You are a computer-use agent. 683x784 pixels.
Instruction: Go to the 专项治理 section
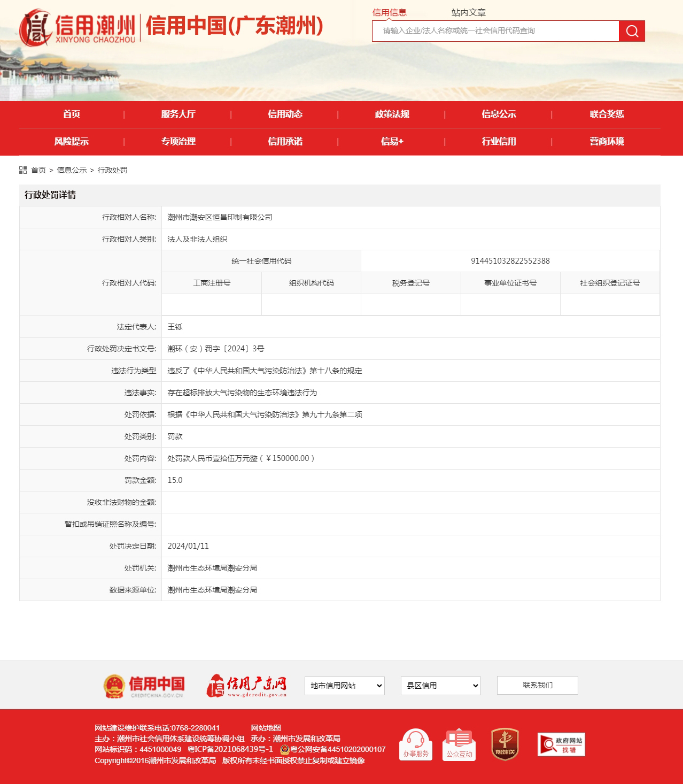click(x=178, y=141)
